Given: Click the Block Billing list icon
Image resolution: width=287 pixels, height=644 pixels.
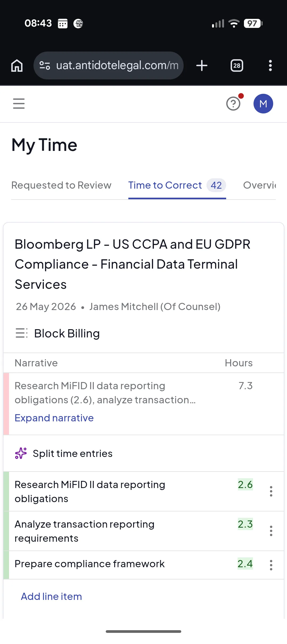Looking at the screenshot, I should [22, 333].
